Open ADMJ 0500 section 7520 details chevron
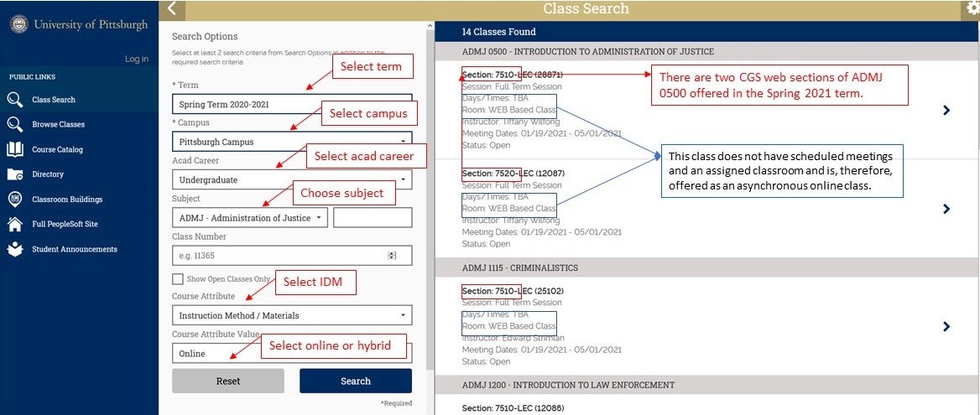This screenshot has height=415, width=980. coord(946,209)
